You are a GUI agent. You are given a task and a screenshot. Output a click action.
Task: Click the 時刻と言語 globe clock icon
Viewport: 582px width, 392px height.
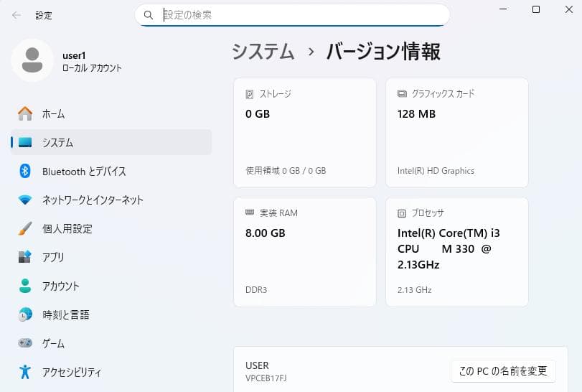(25, 314)
